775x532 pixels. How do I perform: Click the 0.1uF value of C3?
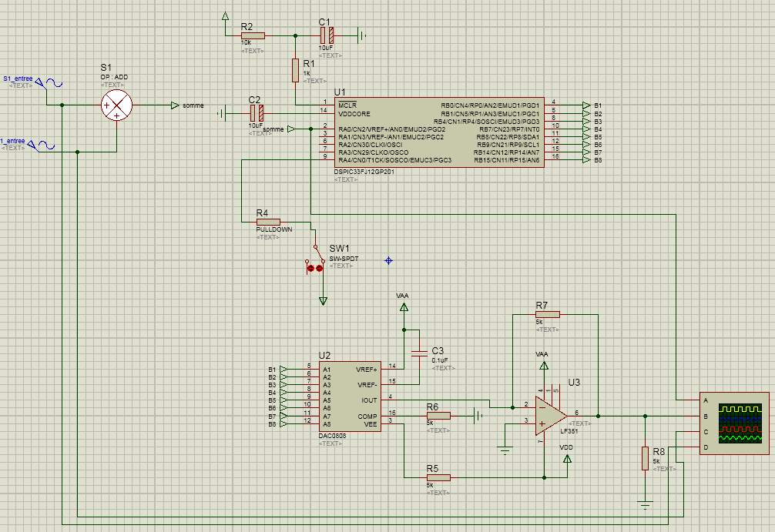coord(440,360)
